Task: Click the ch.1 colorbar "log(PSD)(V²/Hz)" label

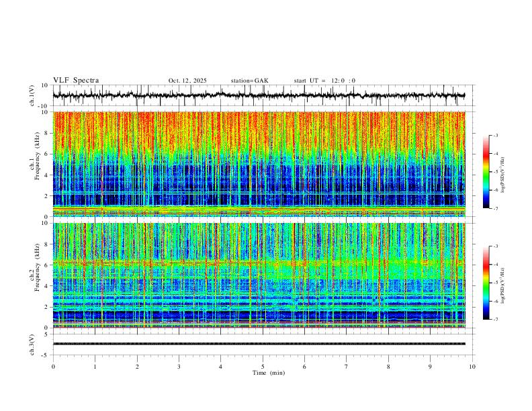Action: click(x=502, y=175)
